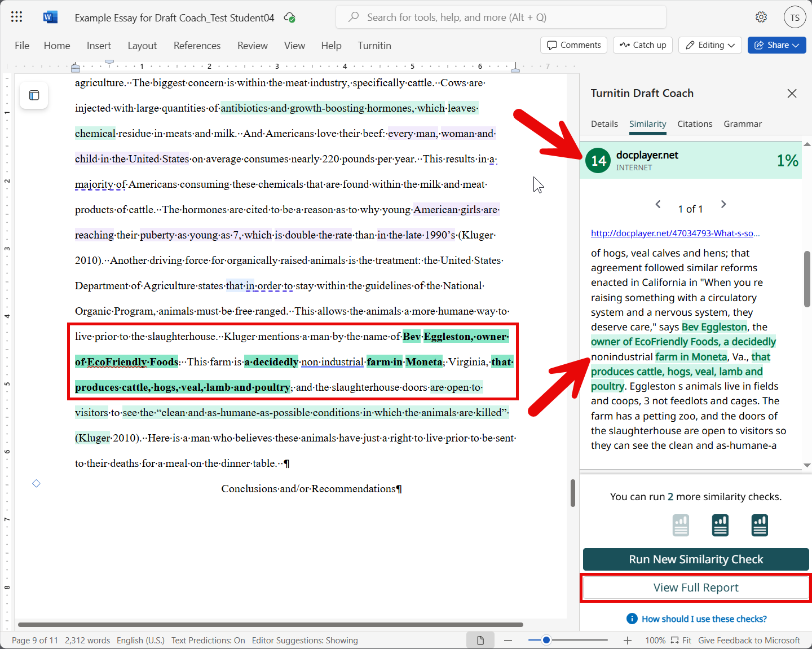812x649 pixels.
Task: Click the 1% similarity score
Action: coord(787,161)
